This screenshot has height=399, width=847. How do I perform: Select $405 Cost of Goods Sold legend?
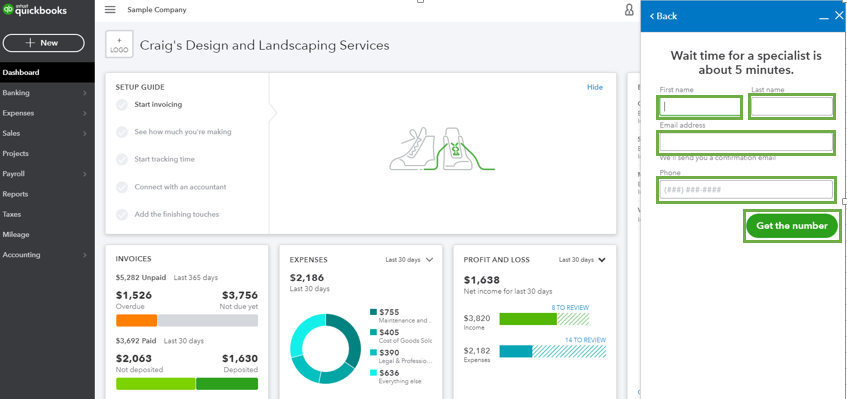coord(401,336)
